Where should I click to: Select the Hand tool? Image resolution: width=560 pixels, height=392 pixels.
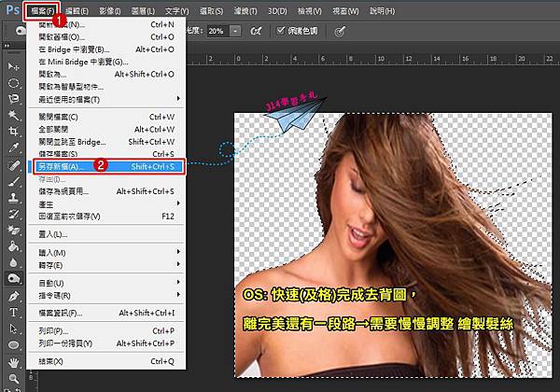pyautogui.click(x=14, y=363)
